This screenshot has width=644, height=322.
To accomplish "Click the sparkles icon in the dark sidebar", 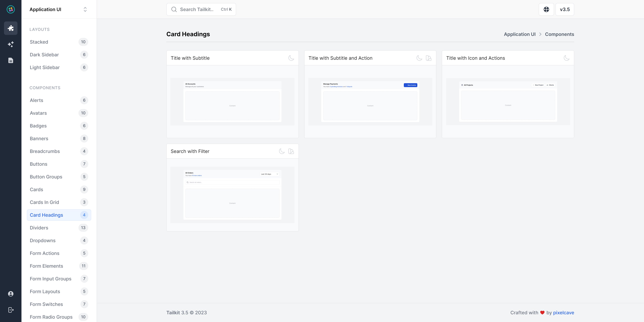I will pyautogui.click(x=11, y=44).
